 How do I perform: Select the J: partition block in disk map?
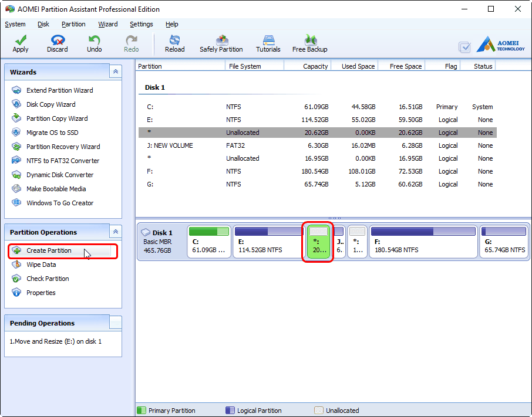point(339,242)
